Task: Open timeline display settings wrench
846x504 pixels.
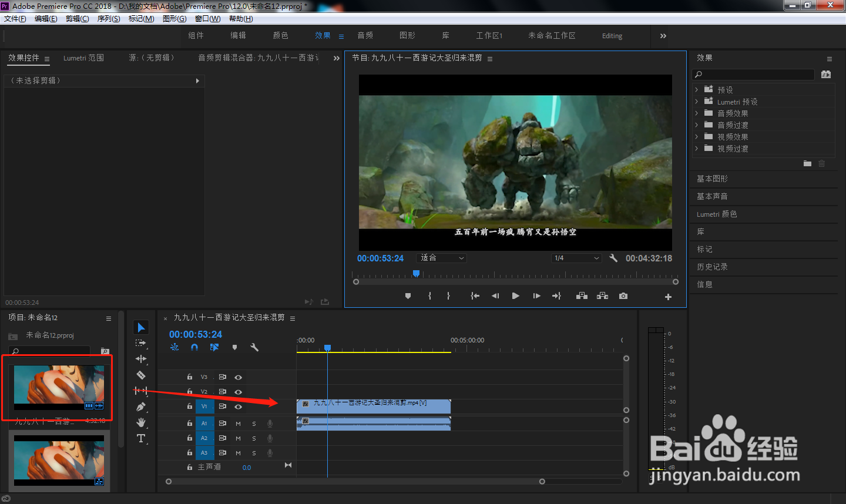Action: [x=254, y=347]
